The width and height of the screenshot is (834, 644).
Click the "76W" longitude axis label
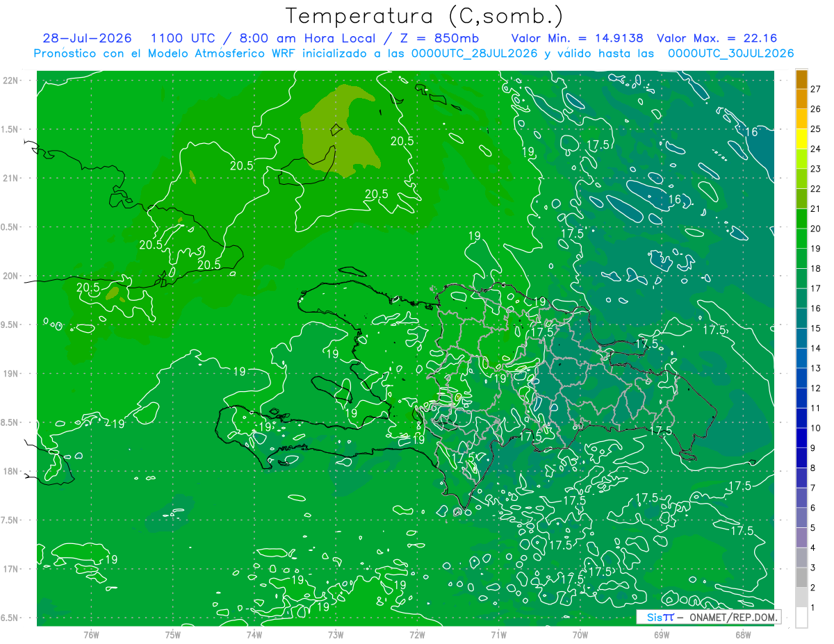[x=91, y=634]
